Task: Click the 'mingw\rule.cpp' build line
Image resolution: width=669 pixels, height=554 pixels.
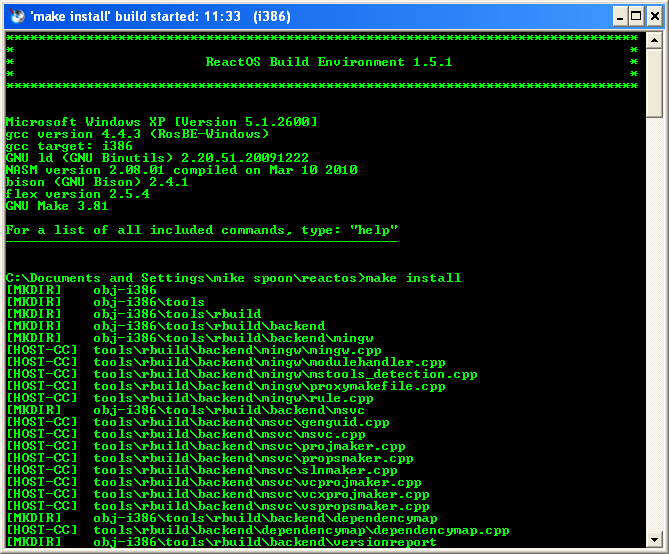Action: tap(189, 398)
